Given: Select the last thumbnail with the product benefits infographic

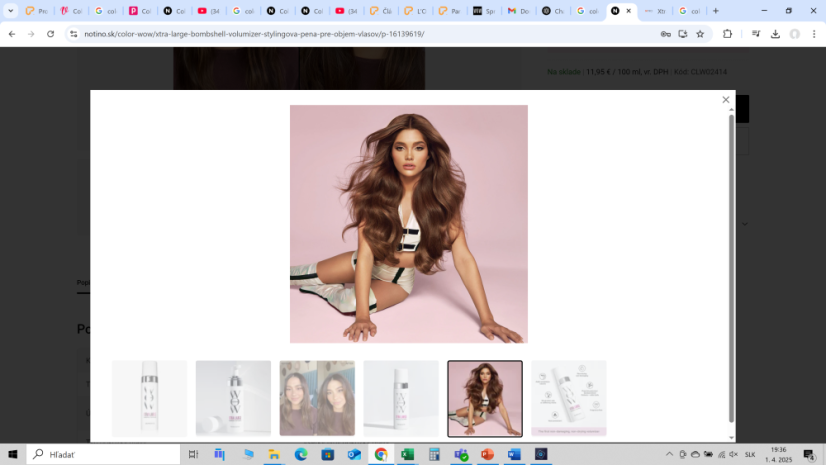Looking at the screenshot, I should tap(569, 398).
